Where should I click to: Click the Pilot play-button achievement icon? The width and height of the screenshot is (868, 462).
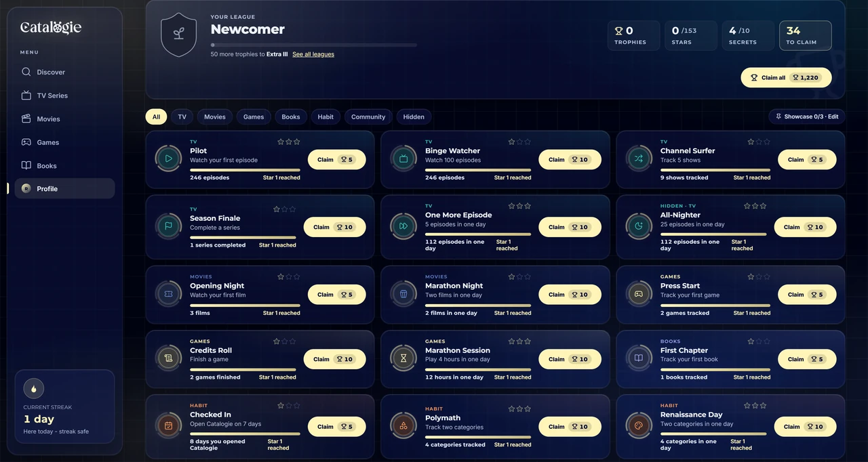168,159
